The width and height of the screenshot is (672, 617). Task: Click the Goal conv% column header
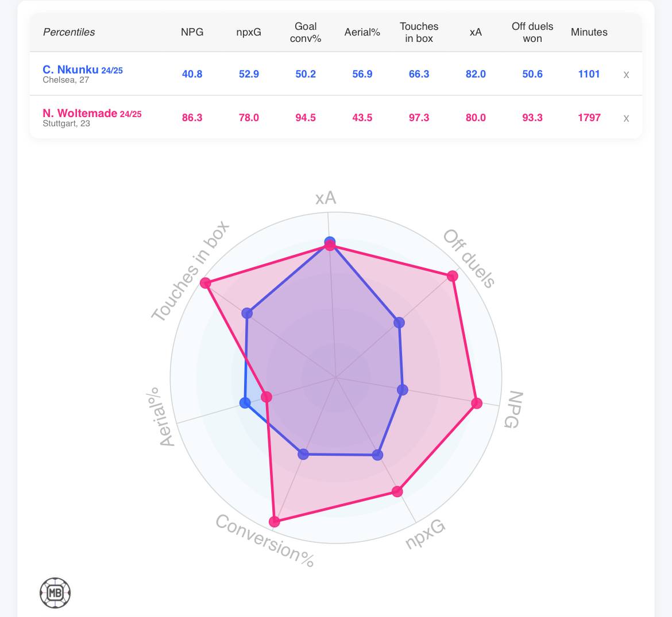click(306, 32)
